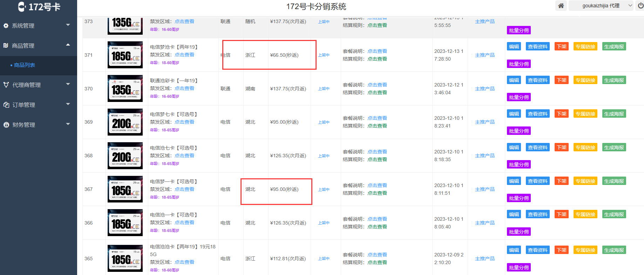Click 下架 for product 366
Image resolution: width=644 pixels, height=275 pixels.
562,214
